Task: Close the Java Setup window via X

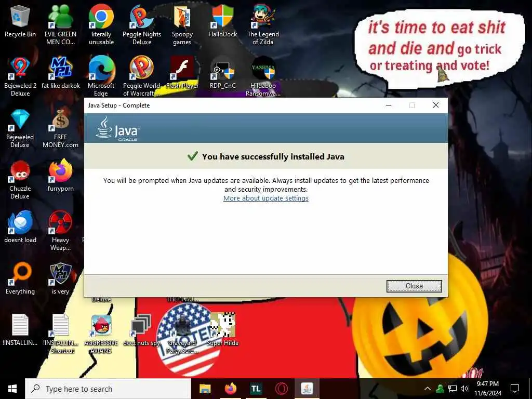Action: click(436, 105)
